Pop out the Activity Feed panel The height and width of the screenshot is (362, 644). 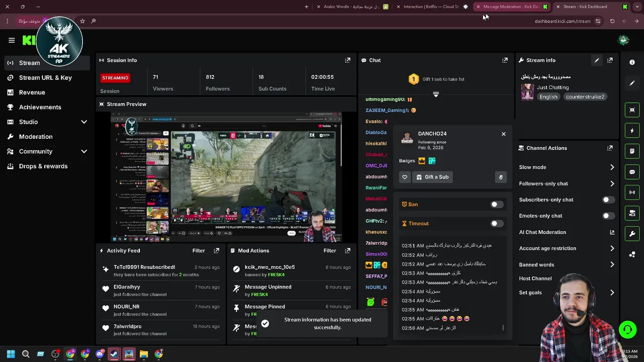[216, 250]
